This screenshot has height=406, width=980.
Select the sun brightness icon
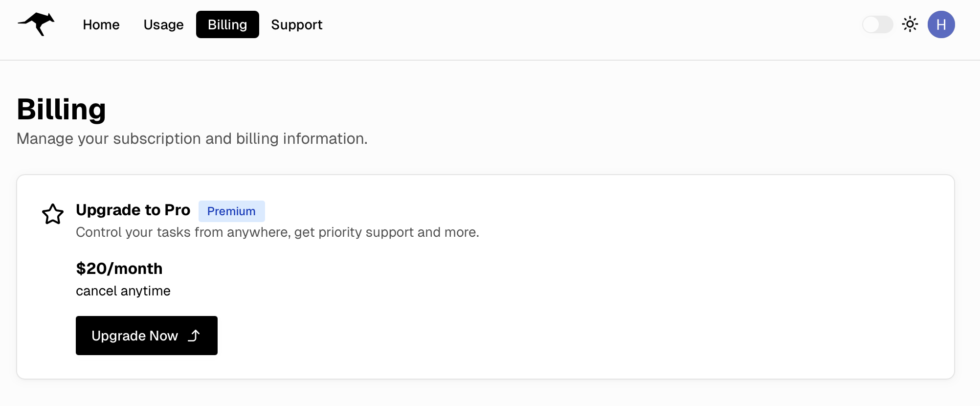point(910,24)
